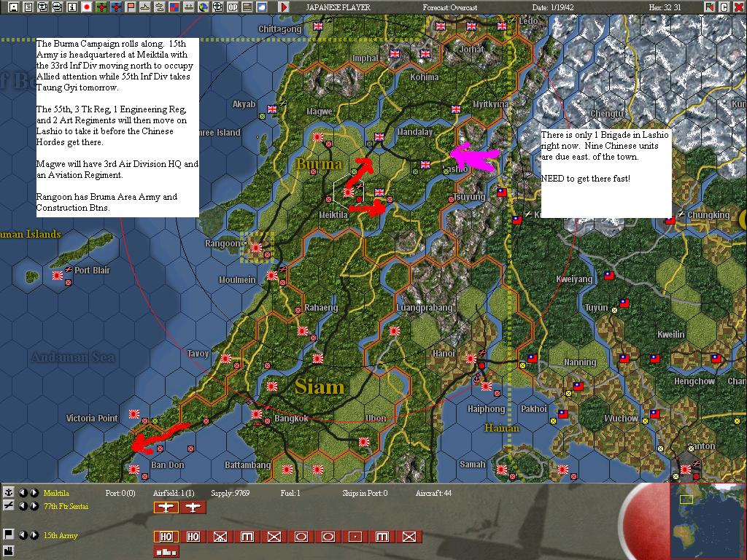Click the Bangkok city label
Screen dimensions: 747x560
point(291,418)
